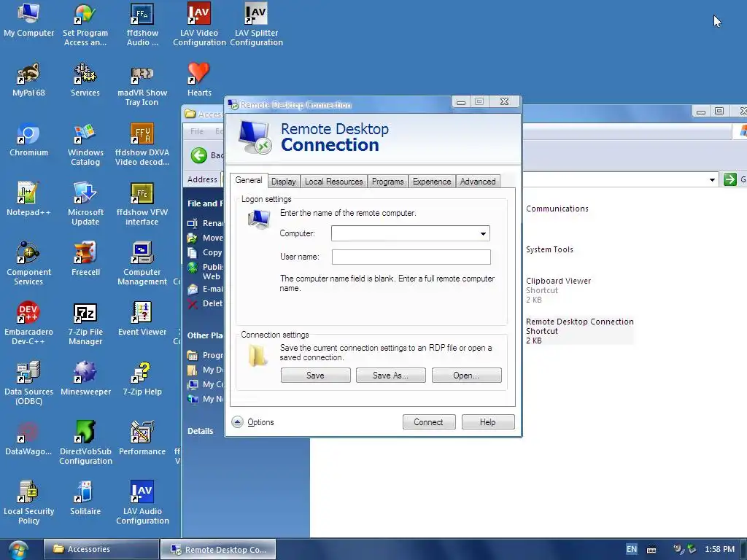747x560 pixels.
Task: Select ffdshow DXVA Video decoder icon
Action: [142, 145]
